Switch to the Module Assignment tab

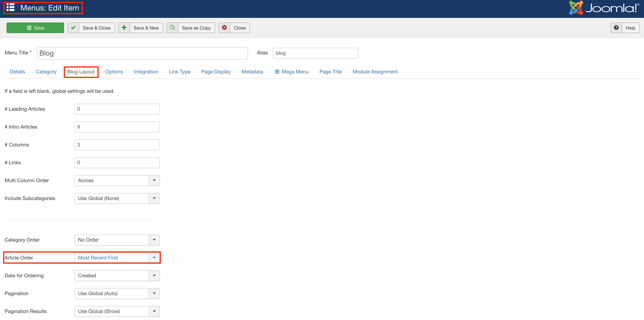(x=375, y=72)
